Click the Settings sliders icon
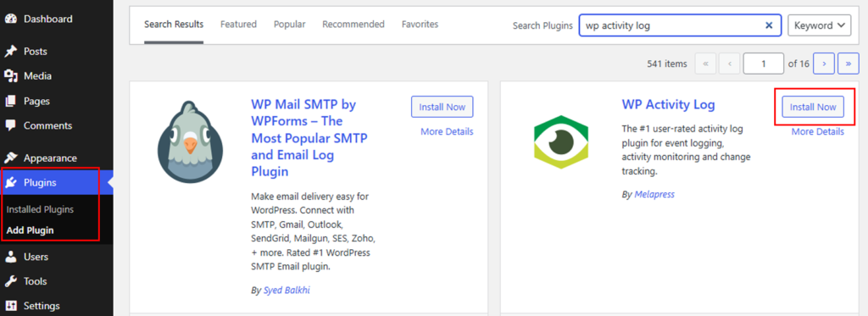Screen dimensions: 868x316 10,306
